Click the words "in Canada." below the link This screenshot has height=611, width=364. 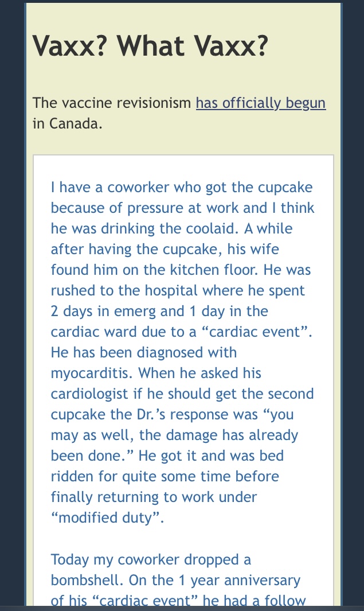coord(67,123)
